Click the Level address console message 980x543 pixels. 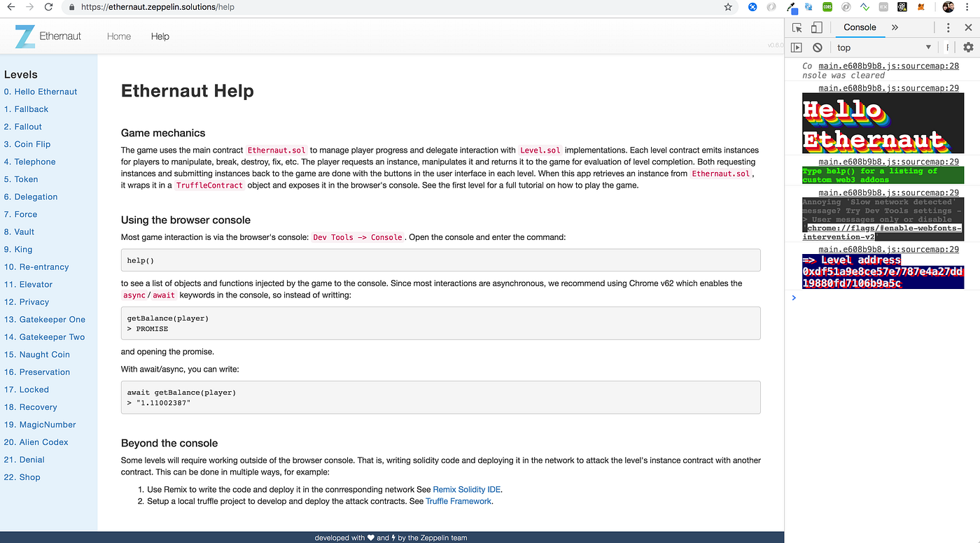883,271
